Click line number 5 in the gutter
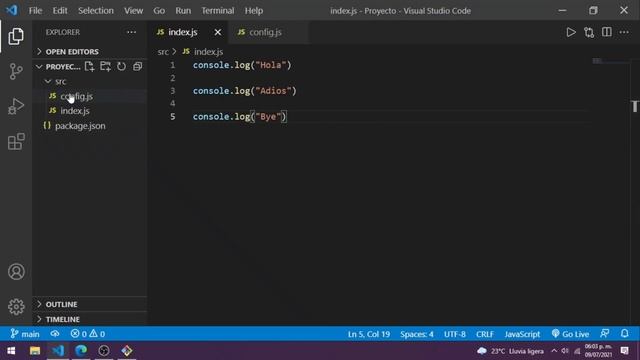Image resolution: width=640 pixels, height=360 pixels. [x=173, y=117]
